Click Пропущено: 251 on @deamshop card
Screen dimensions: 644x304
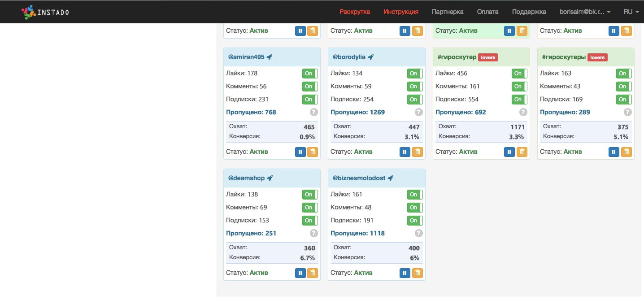(251, 233)
